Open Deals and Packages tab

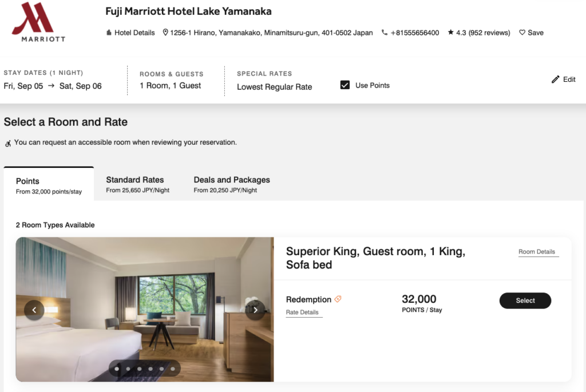click(232, 184)
